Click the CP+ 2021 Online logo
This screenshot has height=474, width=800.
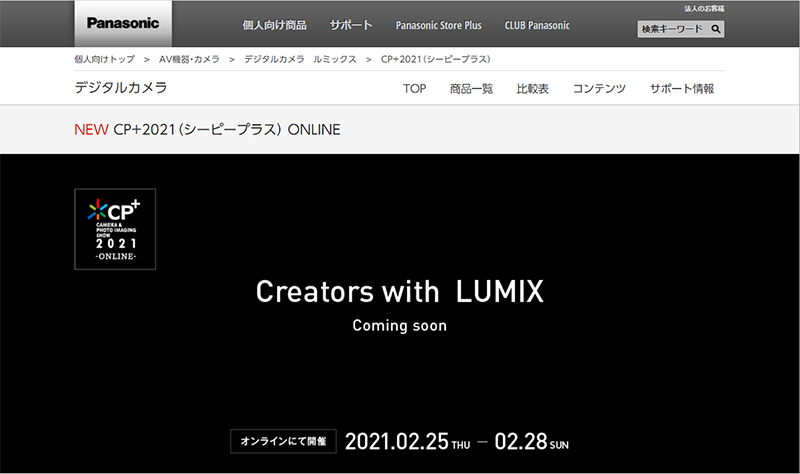tap(115, 229)
